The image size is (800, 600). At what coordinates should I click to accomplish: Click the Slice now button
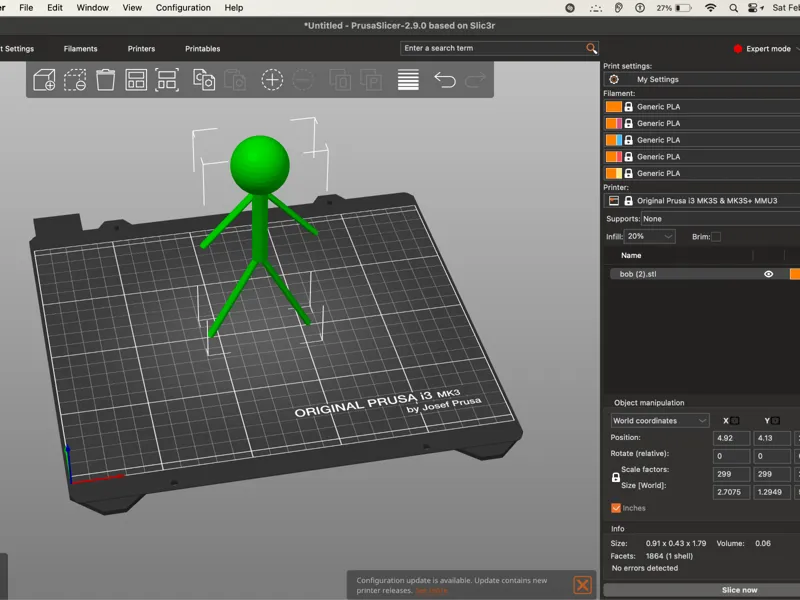tap(739, 590)
